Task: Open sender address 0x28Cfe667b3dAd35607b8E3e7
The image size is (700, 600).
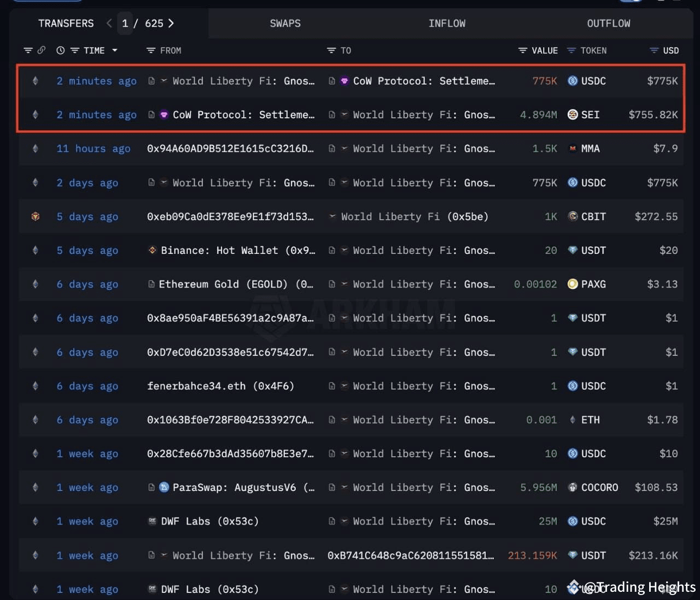Action: pyautogui.click(x=230, y=454)
